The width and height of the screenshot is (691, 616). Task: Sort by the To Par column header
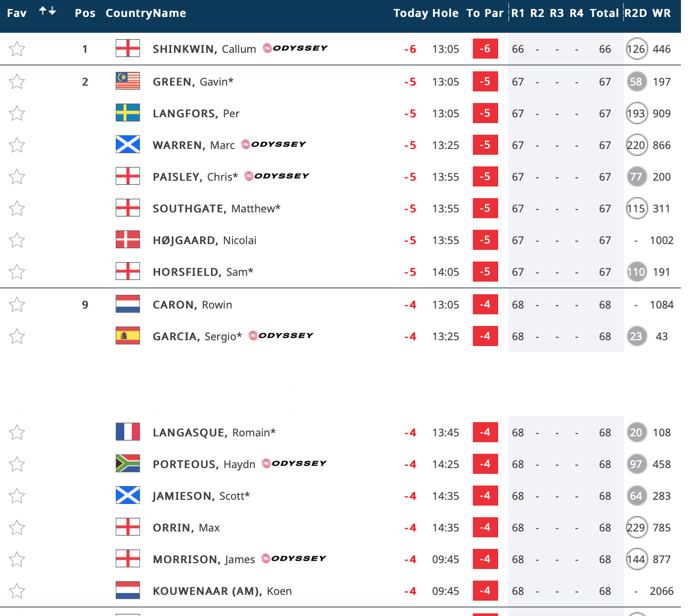[485, 13]
